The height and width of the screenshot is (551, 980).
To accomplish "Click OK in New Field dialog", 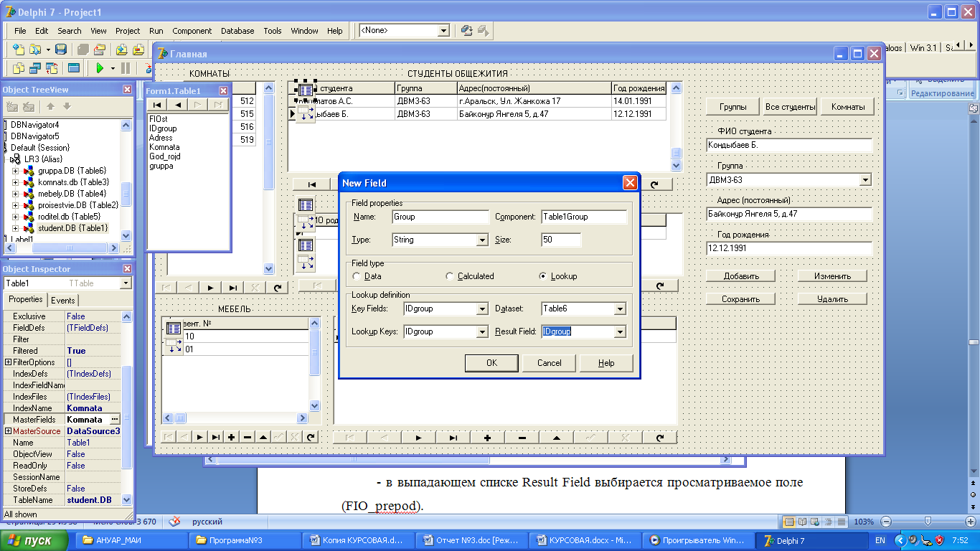I will [x=491, y=363].
